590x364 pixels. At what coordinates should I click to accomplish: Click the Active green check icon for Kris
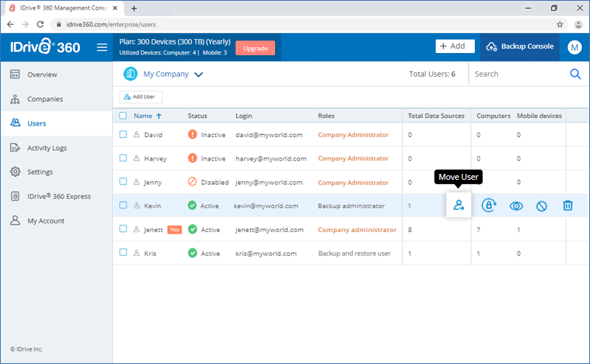click(192, 253)
